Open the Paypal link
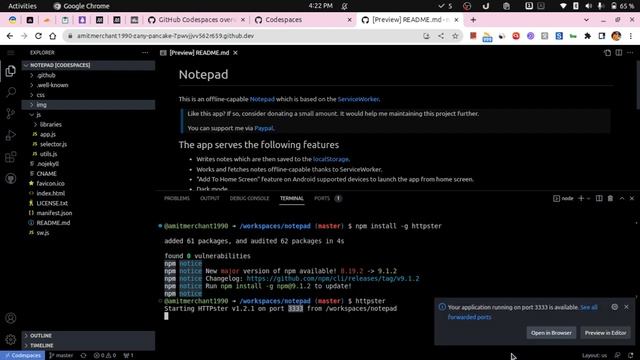 pyautogui.click(x=264, y=128)
